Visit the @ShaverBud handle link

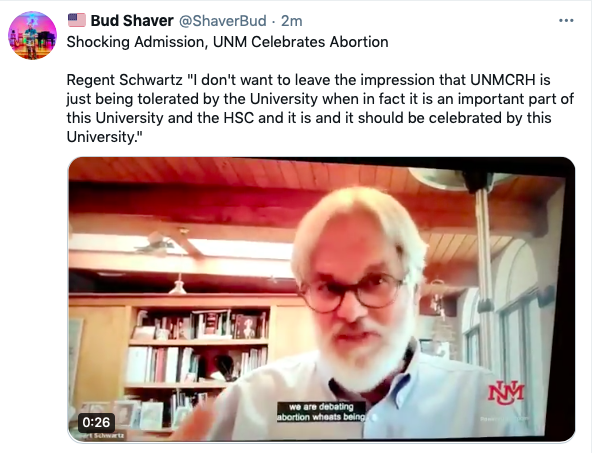coord(222,21)
